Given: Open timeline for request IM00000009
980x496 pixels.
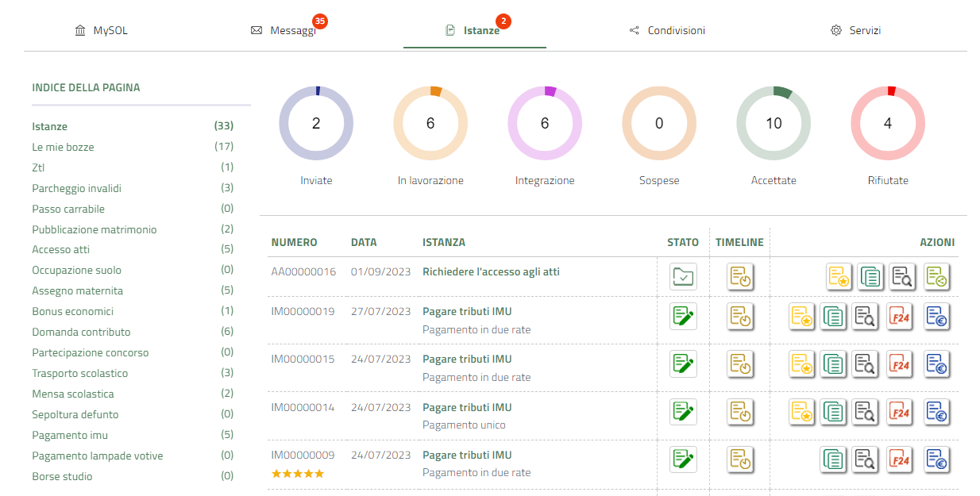Looking at the screenshot, I should (x=740, y=459).
